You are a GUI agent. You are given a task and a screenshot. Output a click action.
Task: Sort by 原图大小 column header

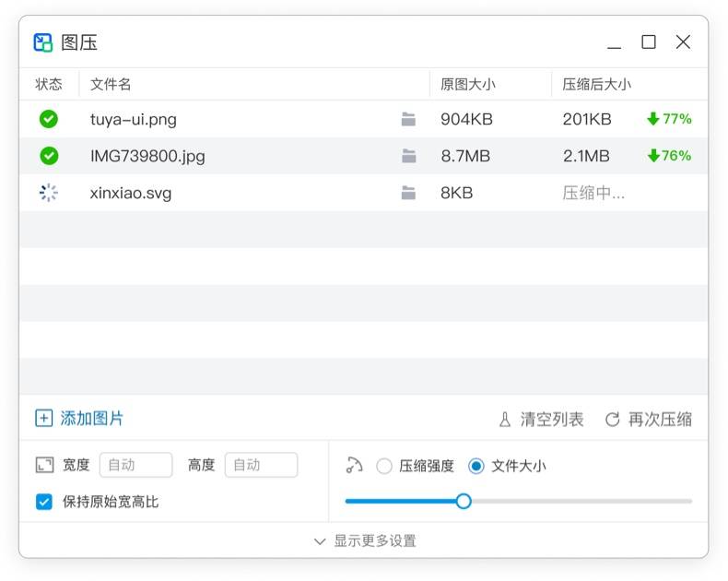click(x=467, y=84)
